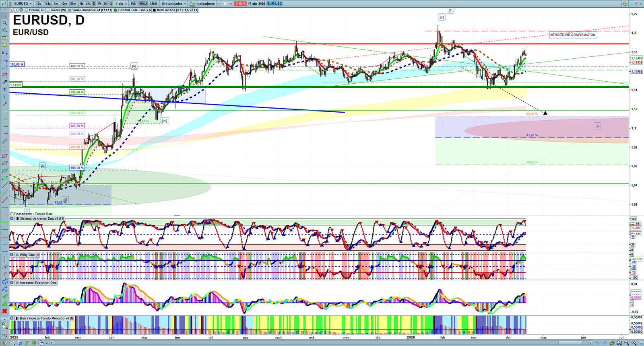Click the horizontal chart scrollbar at bottom

click(322, 343)
